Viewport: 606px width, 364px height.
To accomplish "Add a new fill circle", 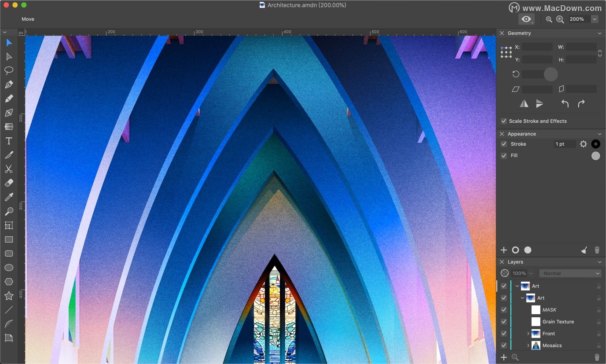I will point(528,250).
